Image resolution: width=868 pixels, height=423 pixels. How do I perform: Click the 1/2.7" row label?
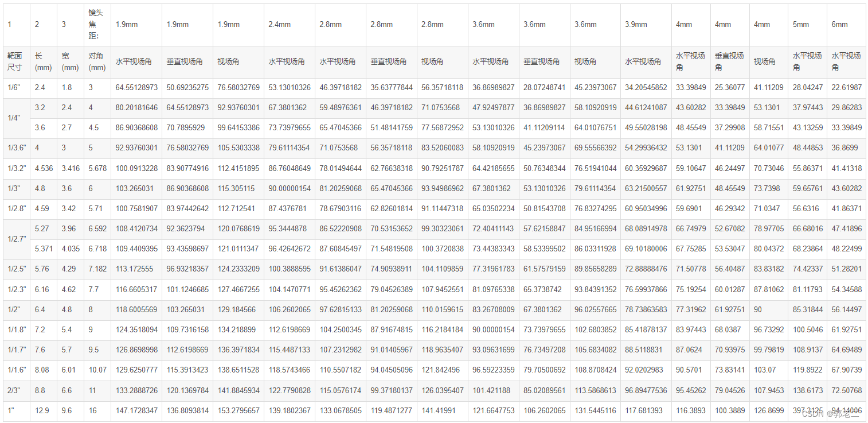coord(16,239)
